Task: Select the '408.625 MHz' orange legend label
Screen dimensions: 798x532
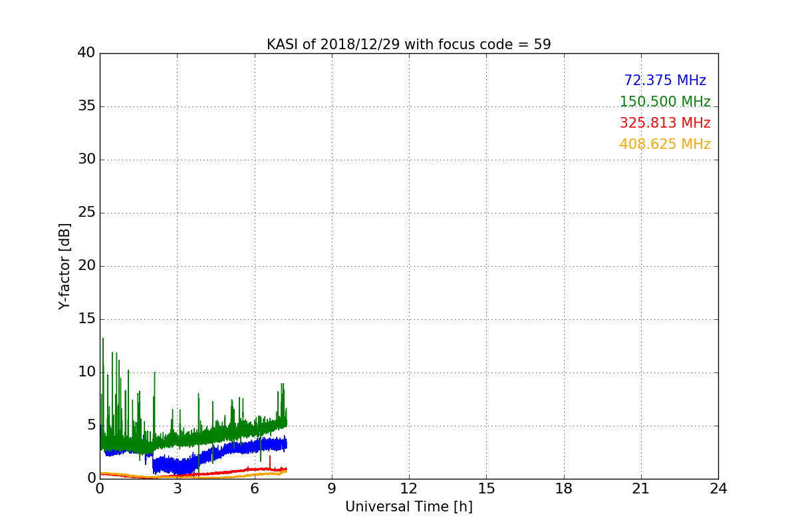Action: pos(665,144)
